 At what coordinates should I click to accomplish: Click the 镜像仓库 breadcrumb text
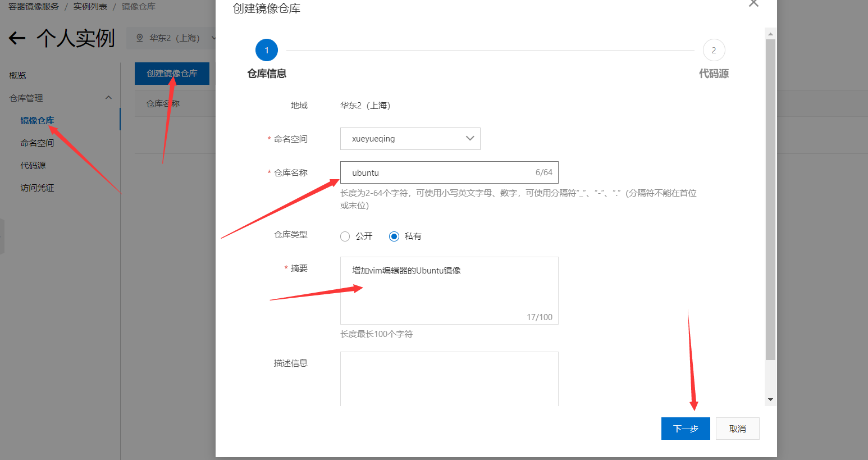point(138,7)
